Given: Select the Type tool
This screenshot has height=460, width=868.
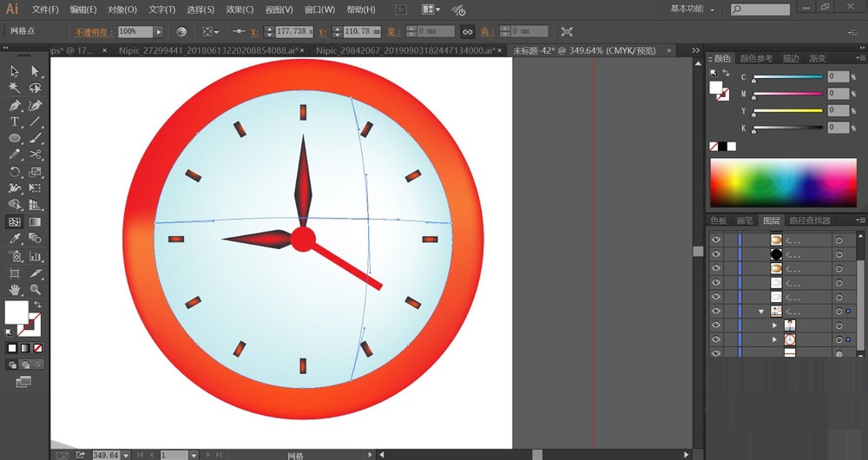Looking at the screenshot, I should click(x=15, y=122).
